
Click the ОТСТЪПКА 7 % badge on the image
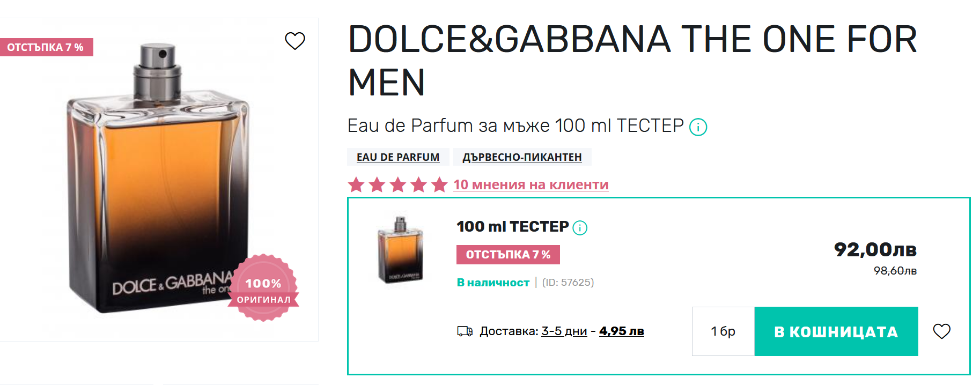46,47
